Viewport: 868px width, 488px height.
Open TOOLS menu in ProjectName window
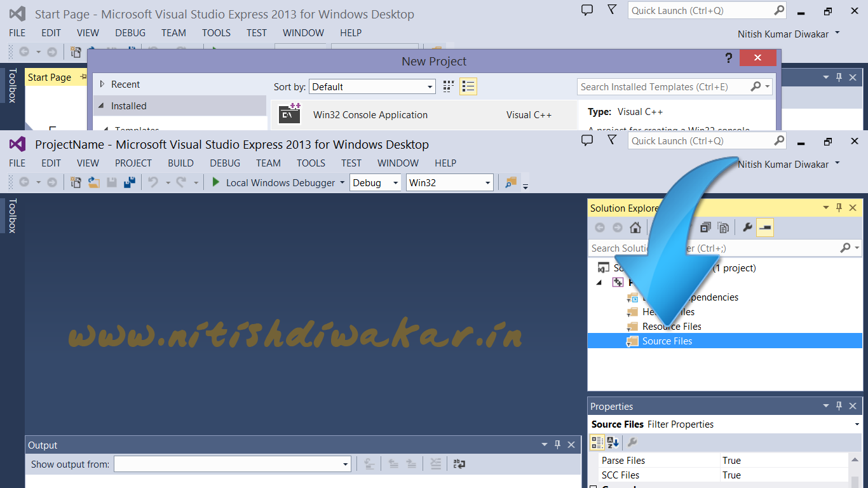311,163
